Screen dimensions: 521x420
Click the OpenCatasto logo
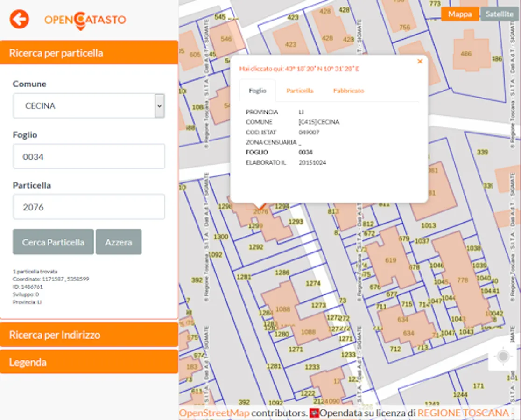(x=85, y=20)
